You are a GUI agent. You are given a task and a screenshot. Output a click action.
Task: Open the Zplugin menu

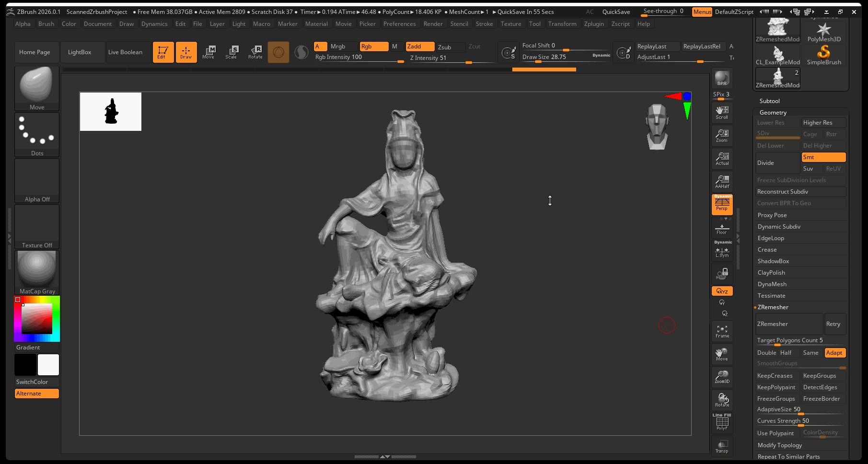point(593,24)
